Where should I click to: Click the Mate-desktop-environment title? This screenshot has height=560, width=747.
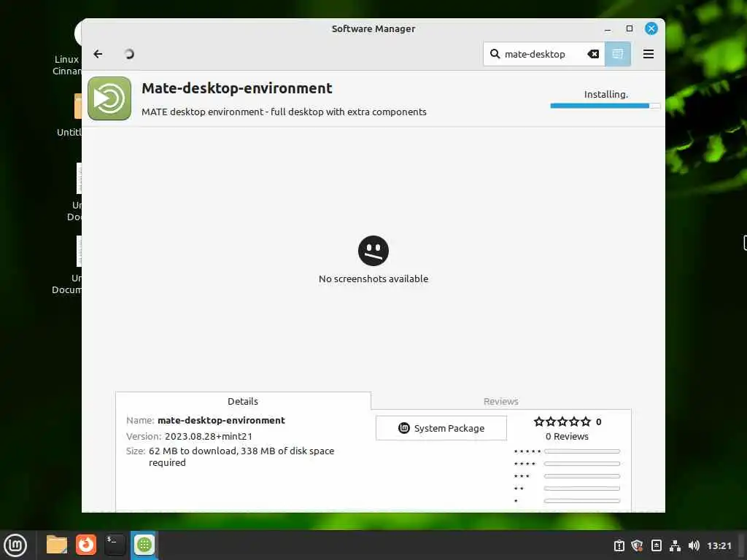coord(237,88)
